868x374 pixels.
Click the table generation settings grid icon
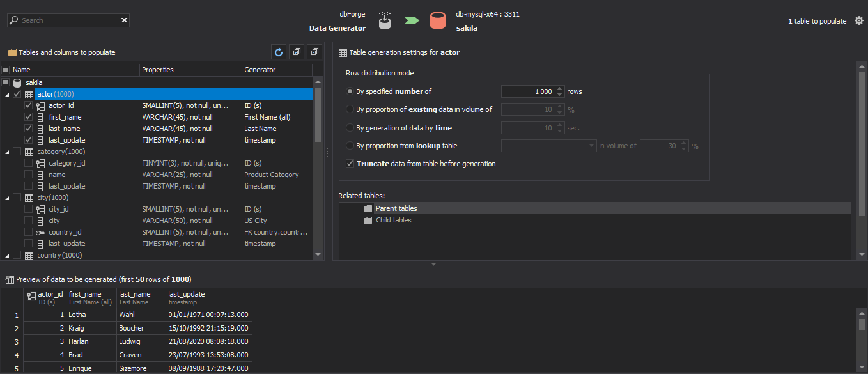coord(343,52)
